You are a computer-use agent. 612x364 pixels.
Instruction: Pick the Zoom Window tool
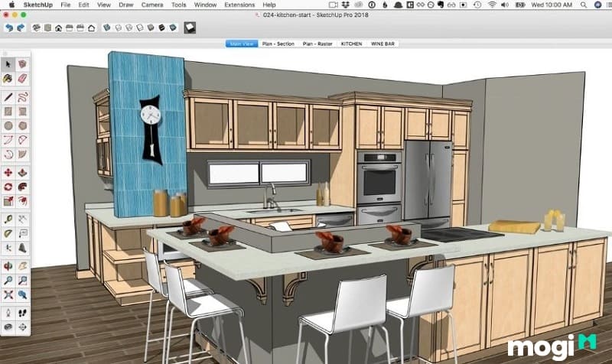pos(23,280)
